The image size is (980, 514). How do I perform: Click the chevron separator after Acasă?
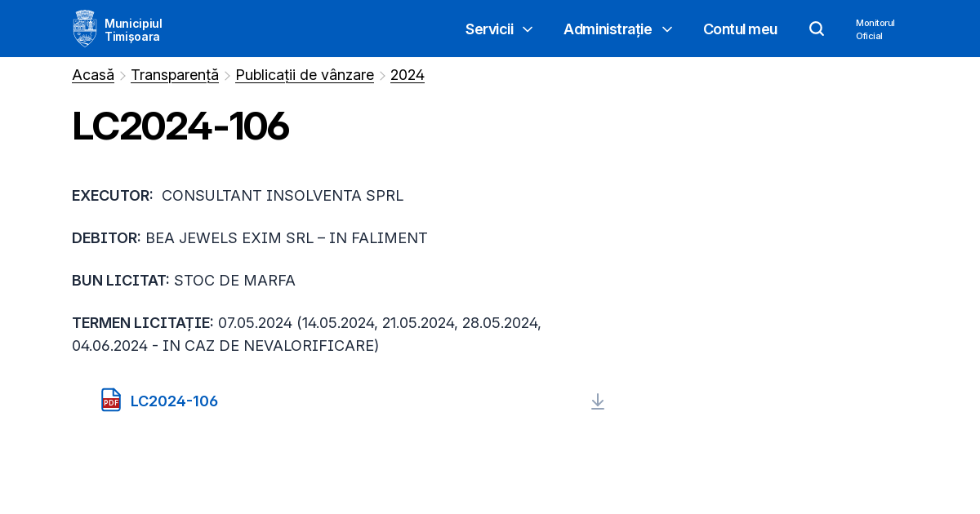(122, 76)
